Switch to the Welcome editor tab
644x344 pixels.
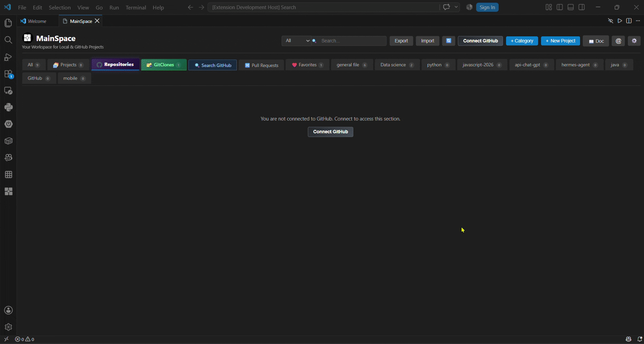tap(38, 21)
